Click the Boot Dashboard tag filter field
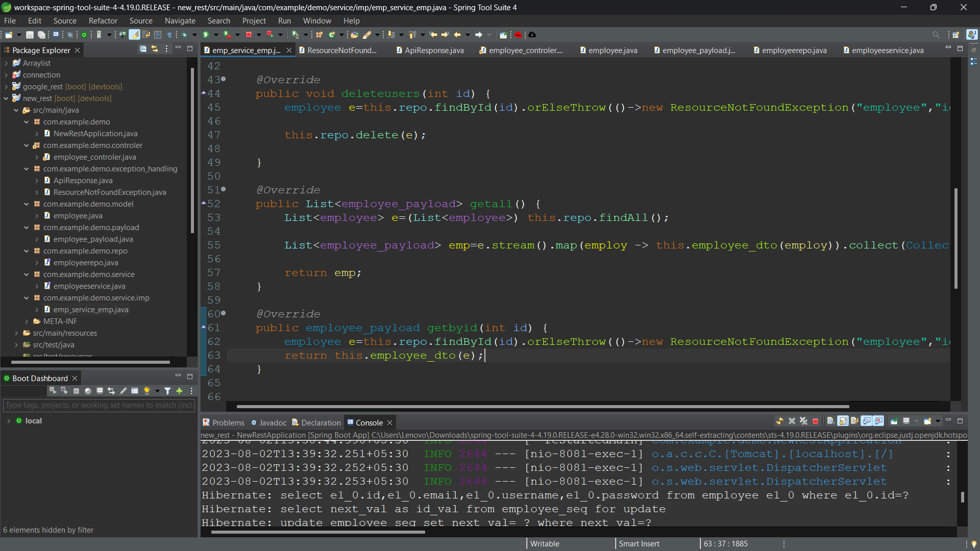 pos(99,405)
